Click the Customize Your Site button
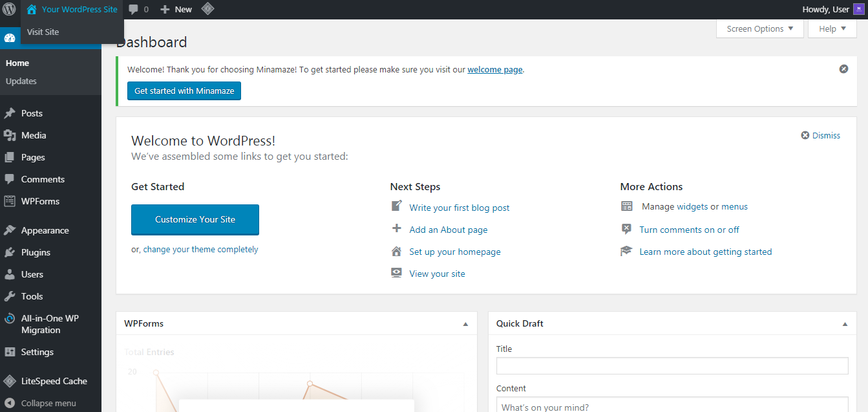 (195, 219)
